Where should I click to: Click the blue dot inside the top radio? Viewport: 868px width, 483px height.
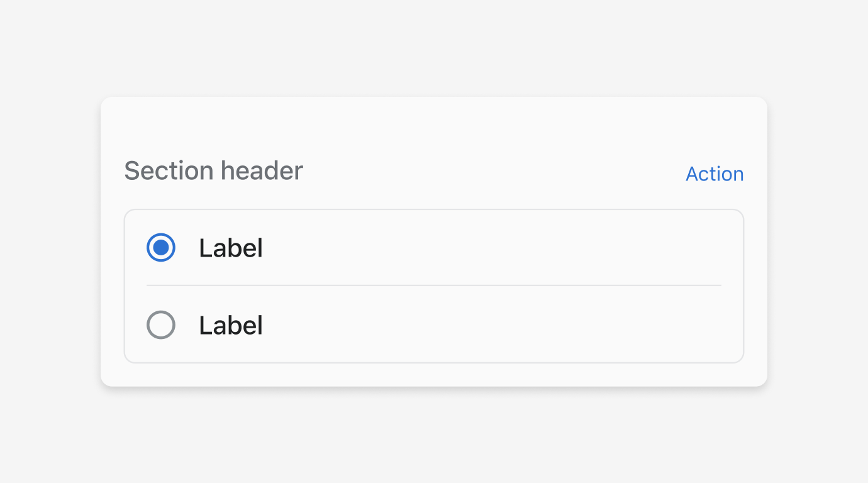pyautogui.click(x=161, y=248)
